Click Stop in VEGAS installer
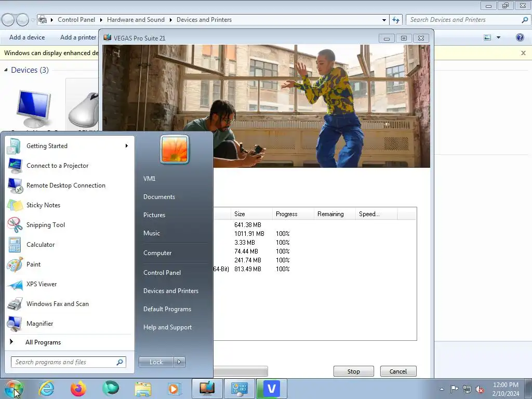The width and height of the screenshot is (532, 399). pyautogui.click(x=353, y=371)
